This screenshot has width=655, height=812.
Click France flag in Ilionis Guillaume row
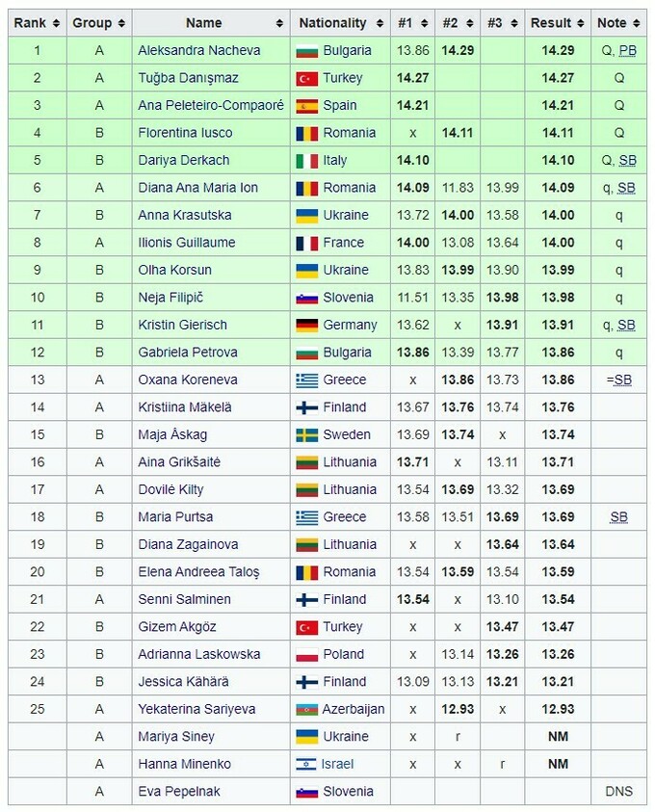coord(306,243)
